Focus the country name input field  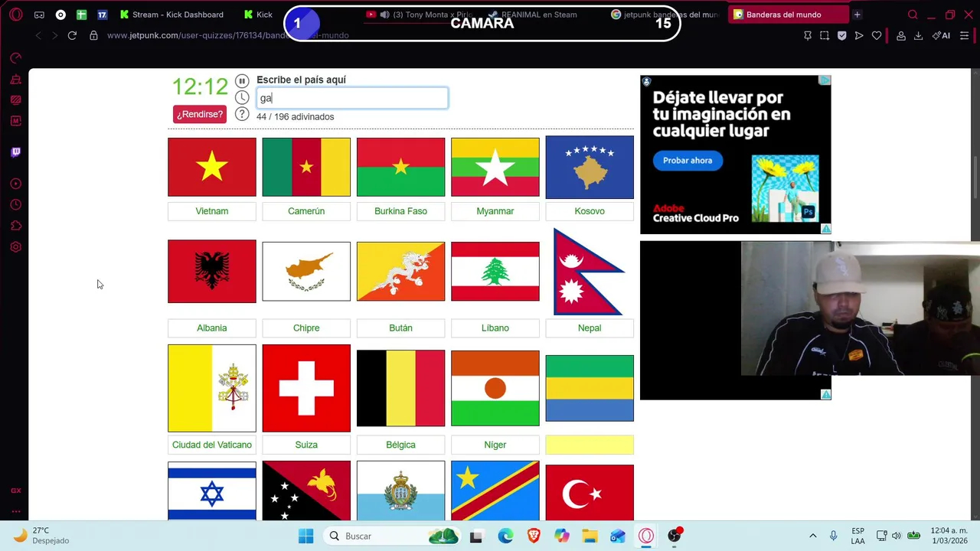pos(352,98)
